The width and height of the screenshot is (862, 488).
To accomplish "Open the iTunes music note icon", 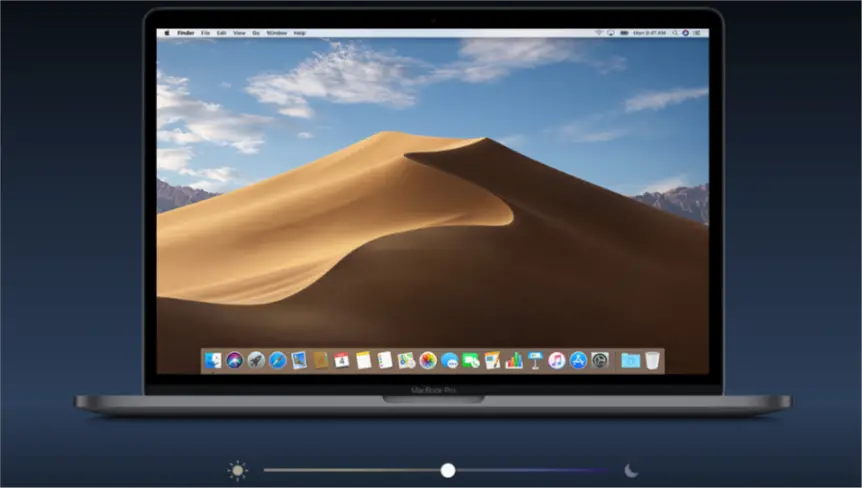I will coord(556,361).
